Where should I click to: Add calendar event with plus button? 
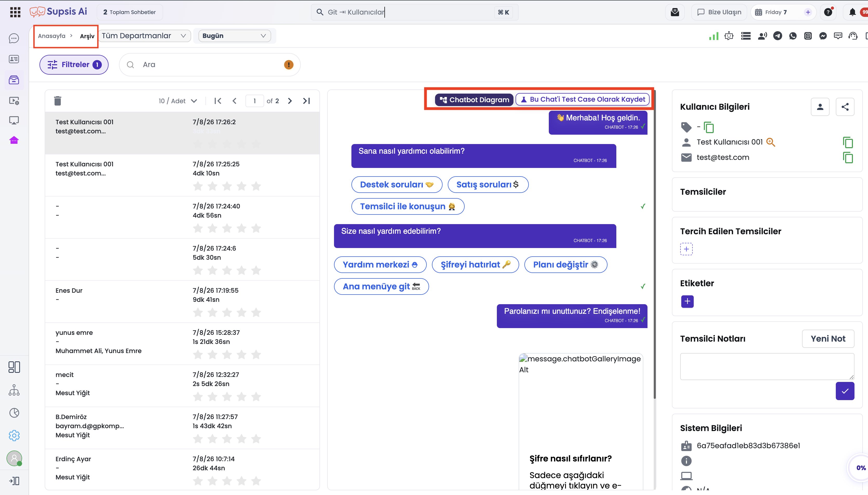807,12
